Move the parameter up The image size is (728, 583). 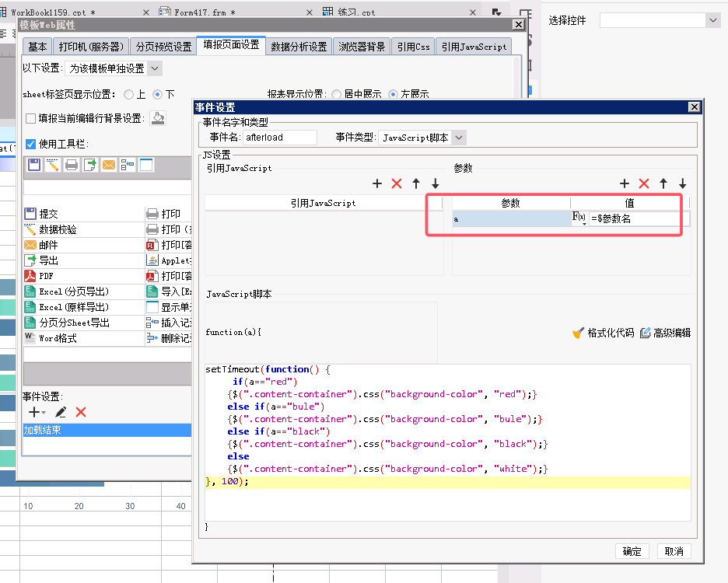pyautogui.click(x=663, y=183)
